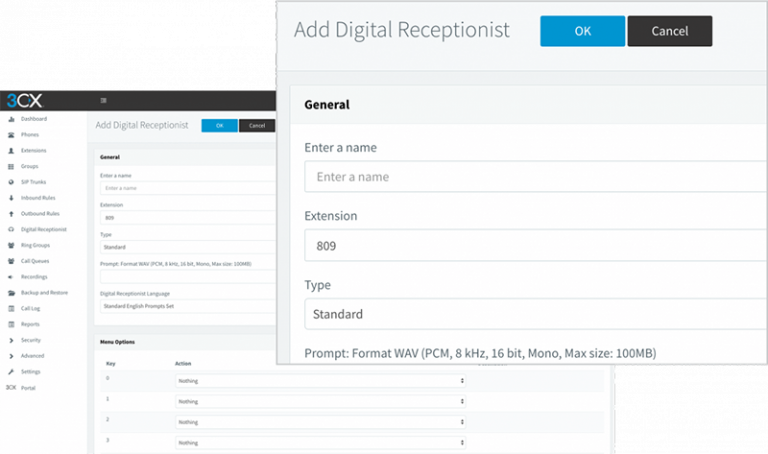
Task: Open Backup and Restore in the sidebar
Action: [44, 293]
